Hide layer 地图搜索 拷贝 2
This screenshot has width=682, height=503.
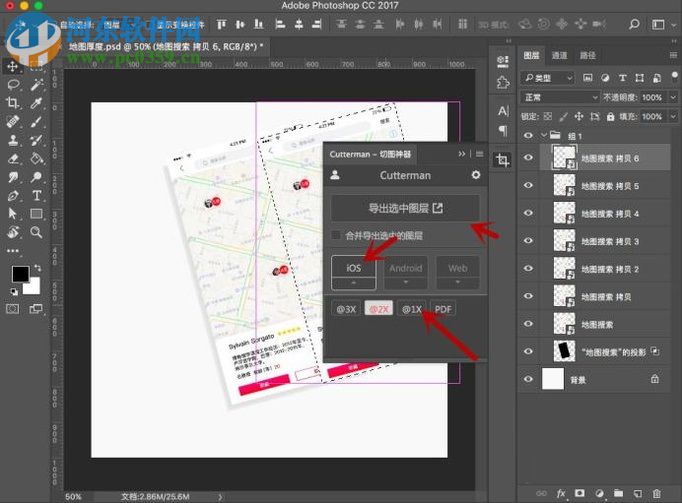click(528, 268)
